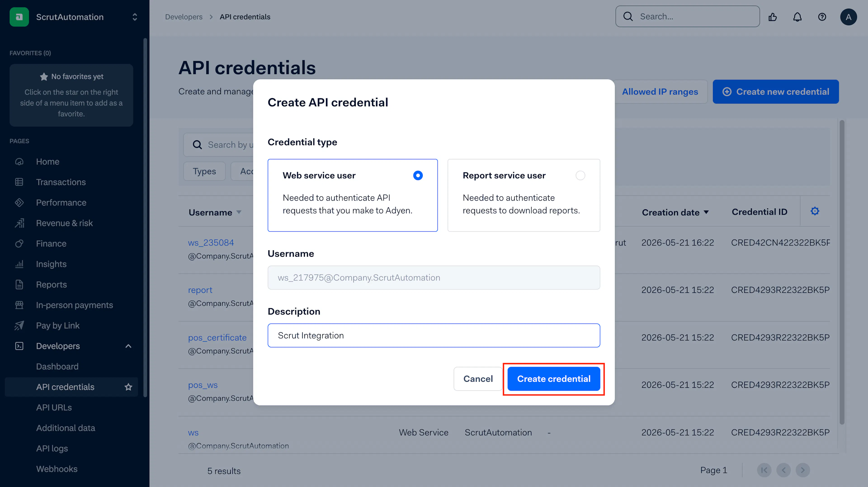
Task: Navigate to Webhooks in sidebar
Action: [x=57, y=469]
